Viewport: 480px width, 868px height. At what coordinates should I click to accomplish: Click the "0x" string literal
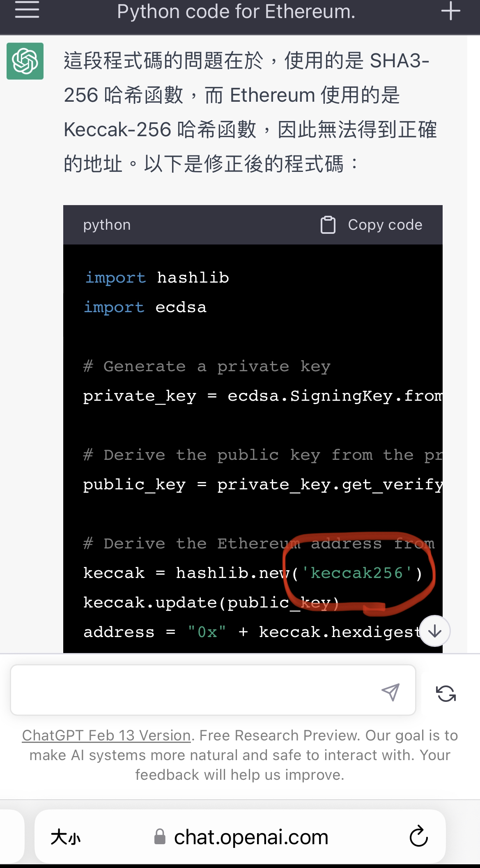click(x=207, y=632)
